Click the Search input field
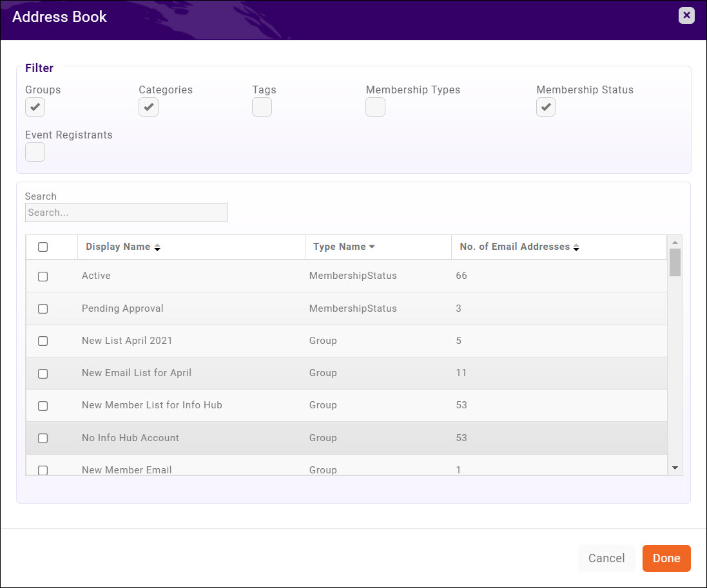 point(126,213)
